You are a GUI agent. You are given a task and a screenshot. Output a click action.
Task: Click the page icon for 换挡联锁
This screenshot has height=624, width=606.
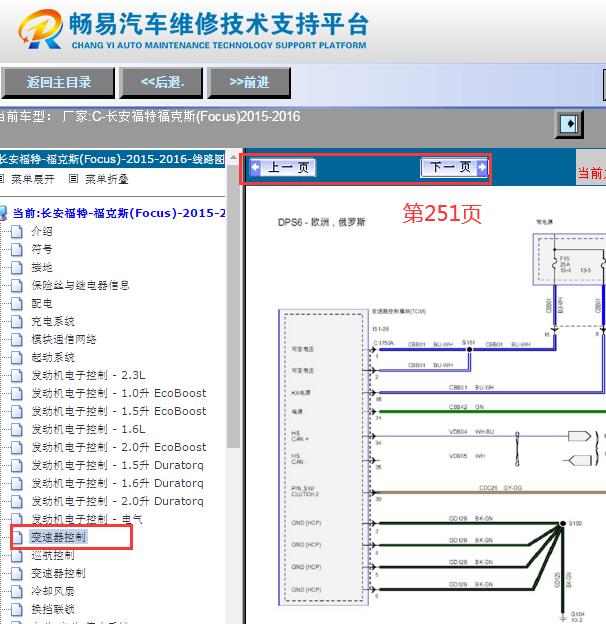click(17, 609)
